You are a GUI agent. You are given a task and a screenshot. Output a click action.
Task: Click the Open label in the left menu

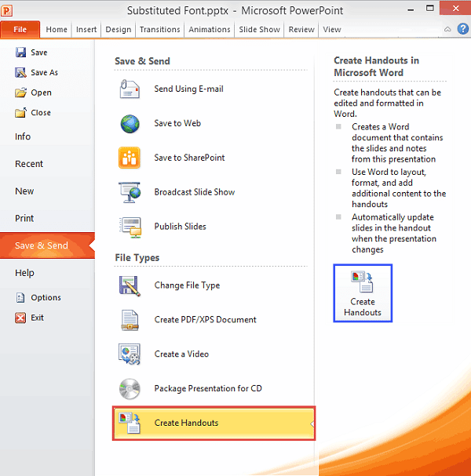pos(41,93)
